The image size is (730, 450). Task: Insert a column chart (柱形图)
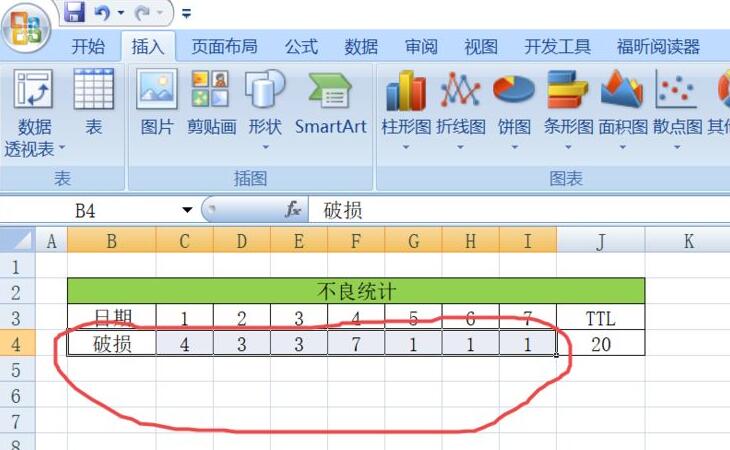(x=406, y=109)
